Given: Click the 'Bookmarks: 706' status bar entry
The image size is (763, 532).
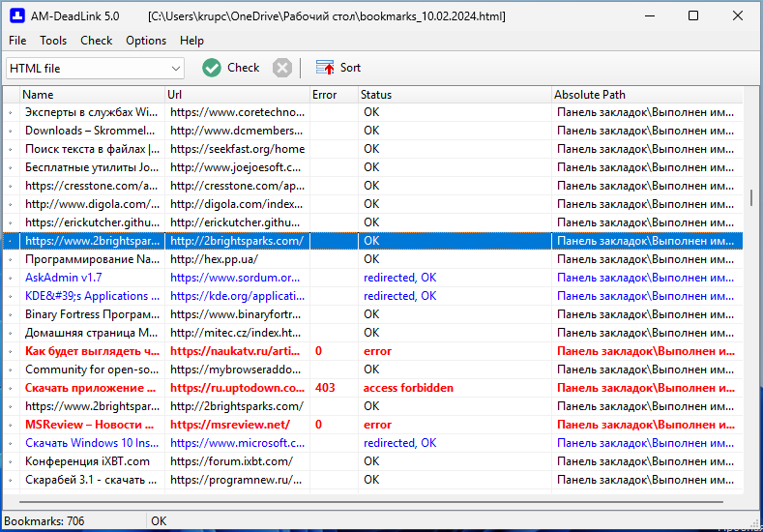Looking at the screenshot, I should pos(44,521).
